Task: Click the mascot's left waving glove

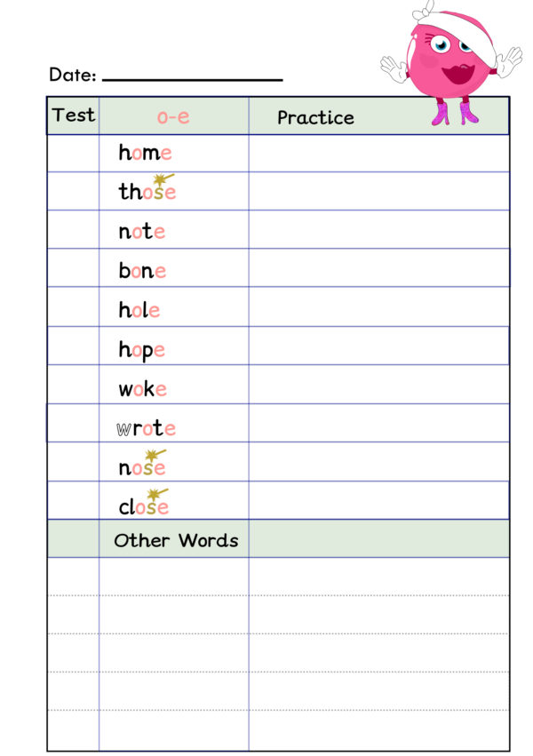Action: tap(394, 69)
